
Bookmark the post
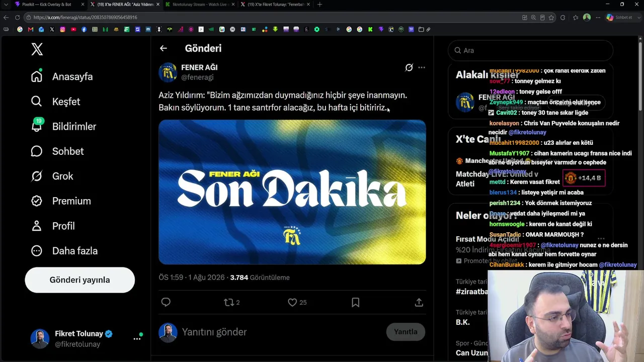click(x=355, y=302)
